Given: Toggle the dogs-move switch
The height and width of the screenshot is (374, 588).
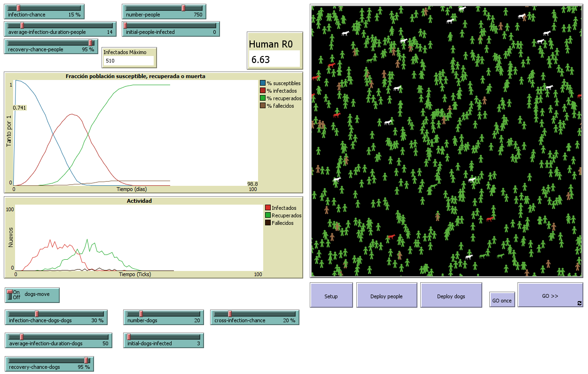Looking at the screenshot, I should coord(10,295).
